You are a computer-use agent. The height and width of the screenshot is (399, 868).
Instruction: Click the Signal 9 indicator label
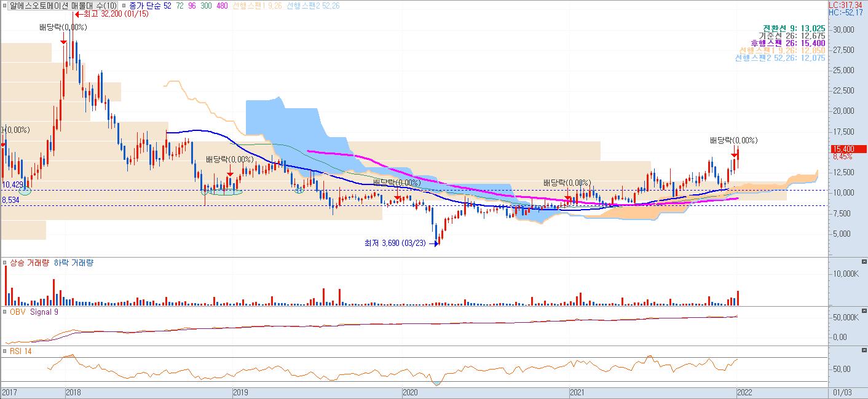coord(44,312)
